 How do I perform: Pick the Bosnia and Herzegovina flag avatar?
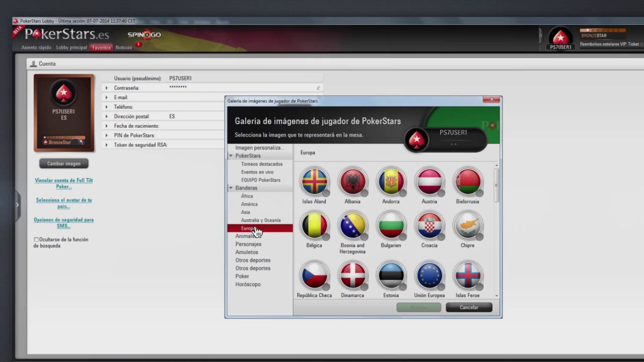coord(353,225)
